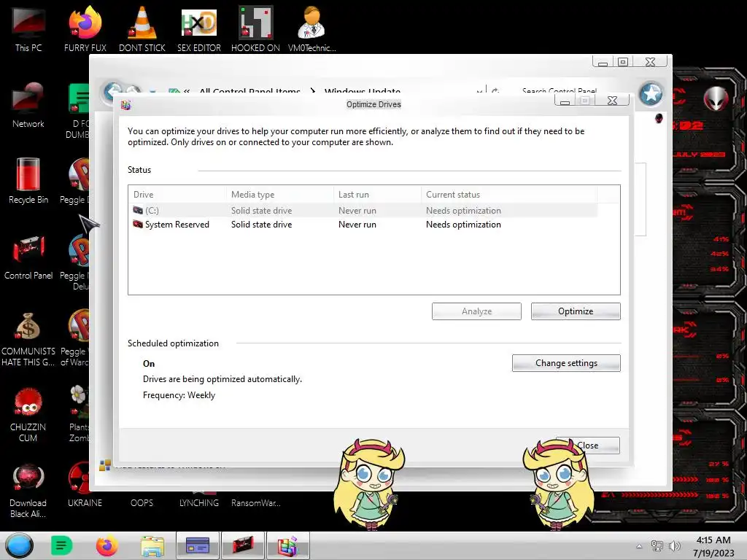Open the network tray icon
The image size is (747, 560).
tap(657, 546)
